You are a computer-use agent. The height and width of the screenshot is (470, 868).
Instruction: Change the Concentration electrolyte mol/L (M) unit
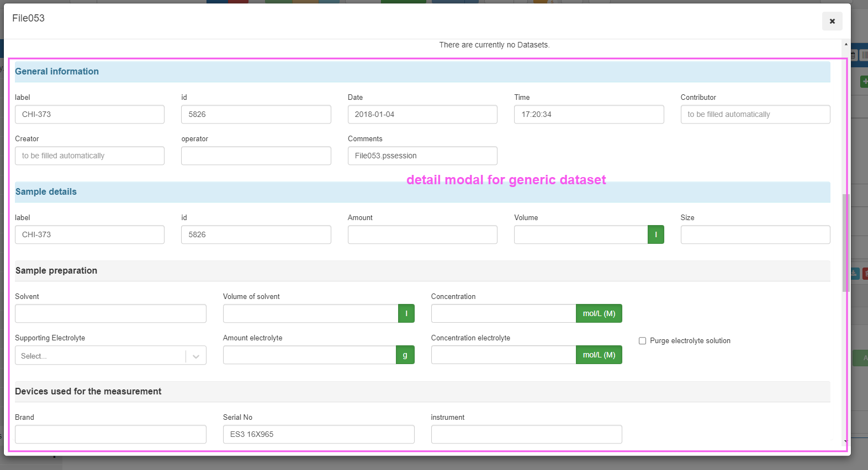coord(599,355)
